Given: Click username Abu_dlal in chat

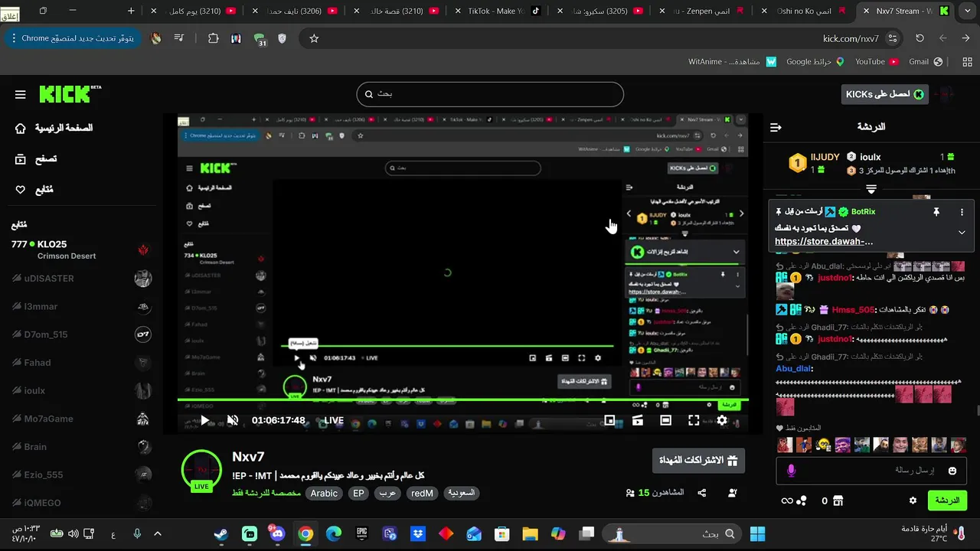Looking at the screenshot, I should tap(794, 368).
